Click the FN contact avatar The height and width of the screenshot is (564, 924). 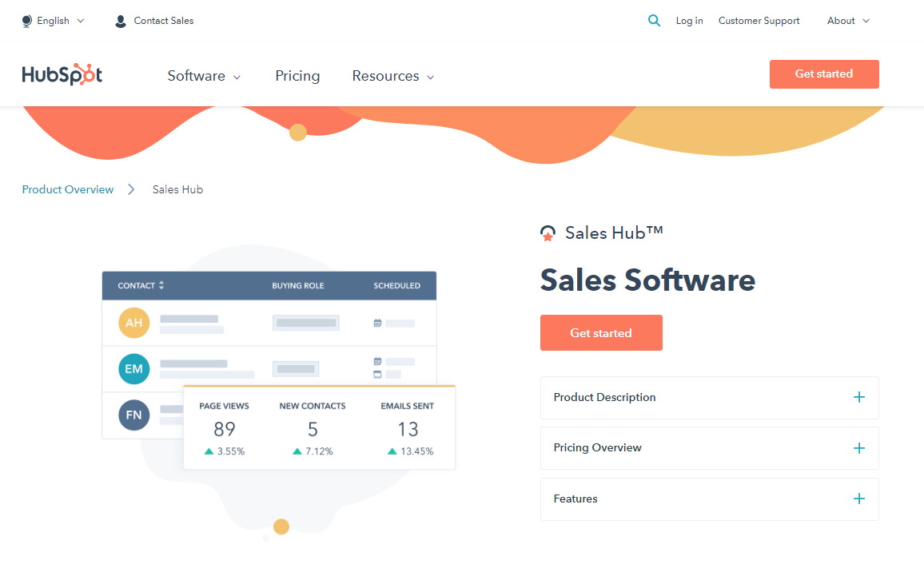tap(133, 415)
